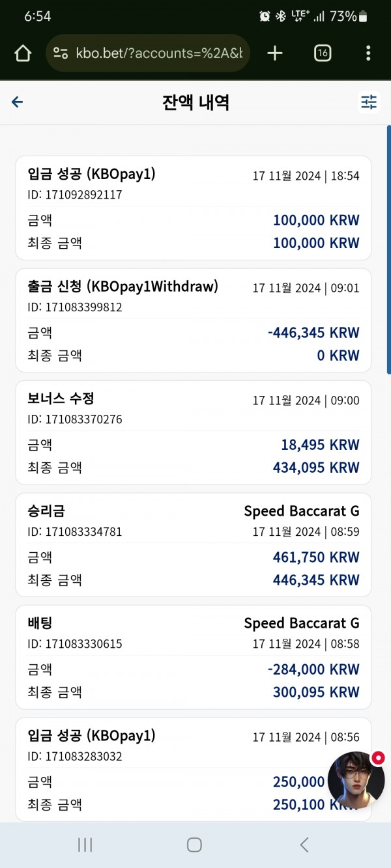Open a new tab with plus icon
The height and width of the screenshot is (868, 391).
click(x=275, y=53)
